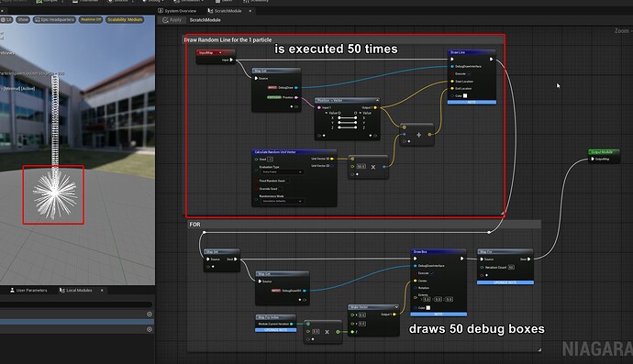The height and width of the screenshot is (364, 633).
Task: Click the Scalability: Medium viewport button
Action: coord(125,19)
